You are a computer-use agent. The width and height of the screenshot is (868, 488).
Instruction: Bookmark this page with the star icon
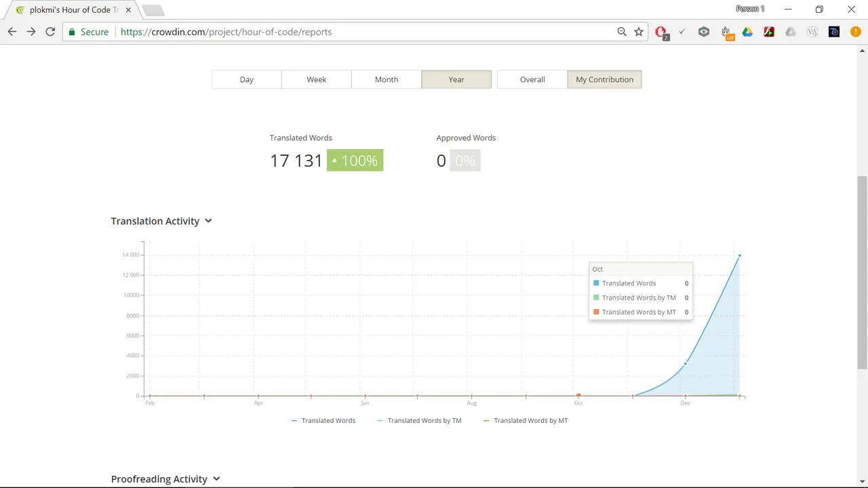[639, 32]
